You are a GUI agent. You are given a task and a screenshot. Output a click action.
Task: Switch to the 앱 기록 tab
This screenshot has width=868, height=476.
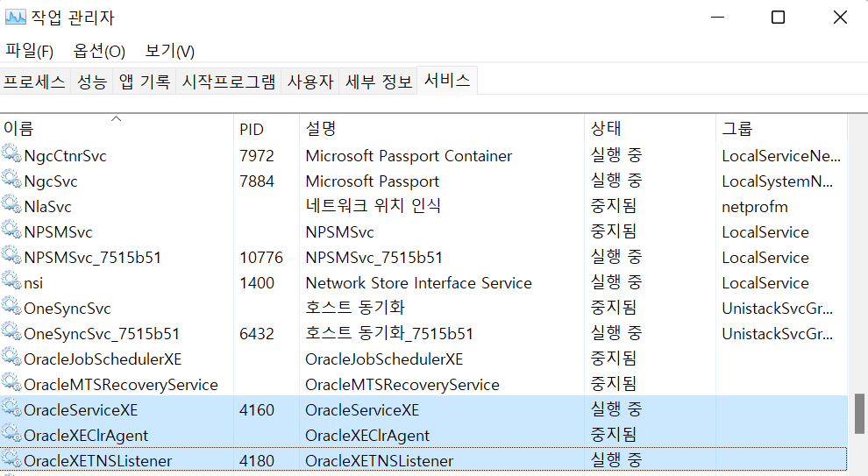coord(145,82)
